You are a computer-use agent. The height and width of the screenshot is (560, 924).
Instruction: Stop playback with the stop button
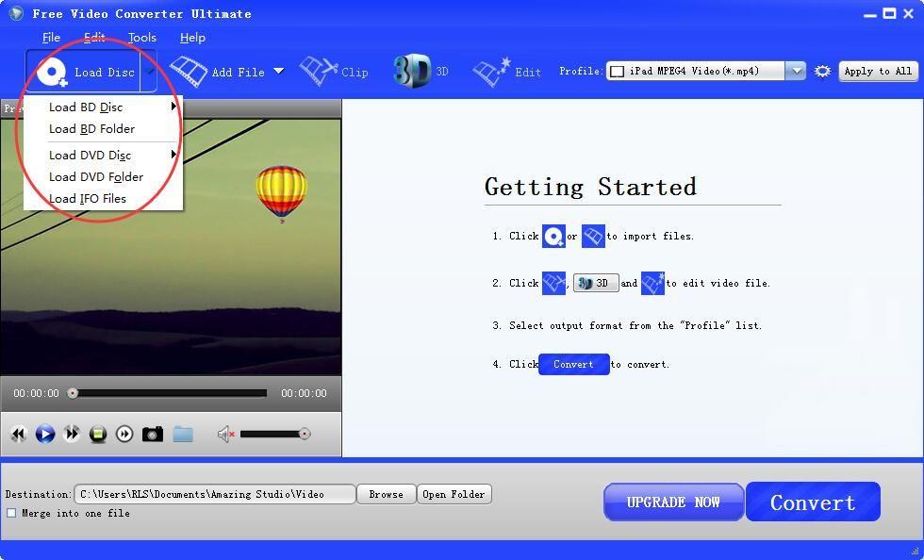tap(98, 434)
